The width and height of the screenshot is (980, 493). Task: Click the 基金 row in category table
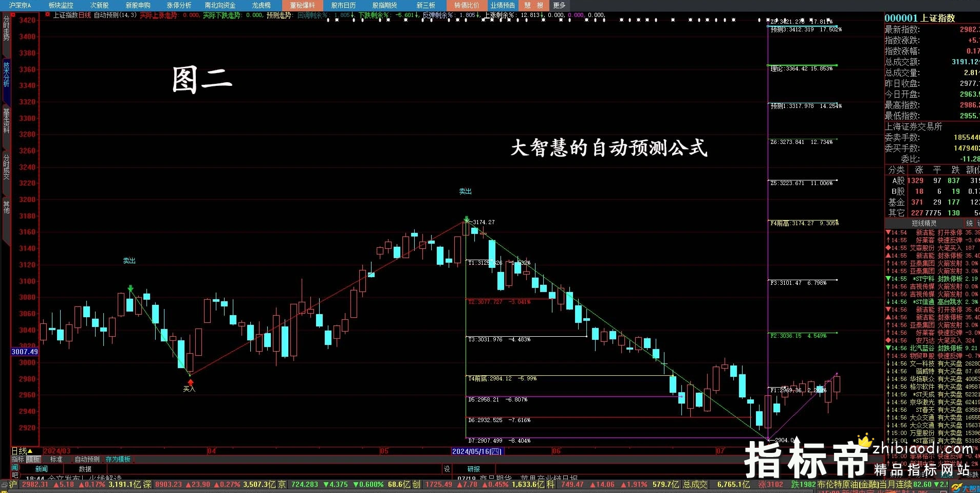pyautogui.click(x=932, y=202)
